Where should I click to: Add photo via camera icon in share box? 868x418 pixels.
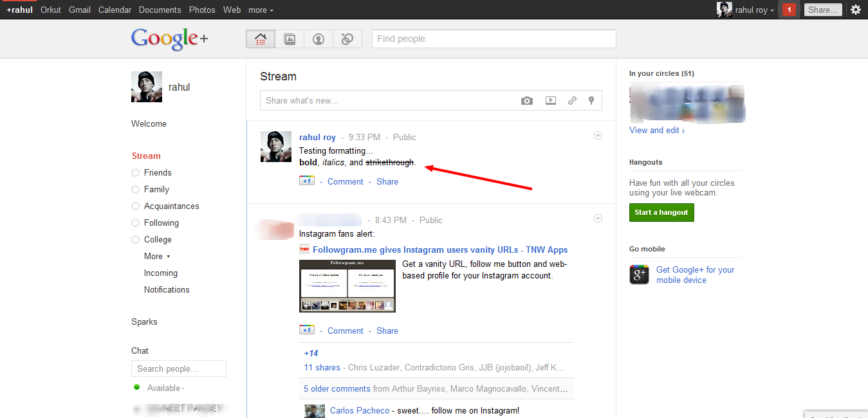coord(527,100)
